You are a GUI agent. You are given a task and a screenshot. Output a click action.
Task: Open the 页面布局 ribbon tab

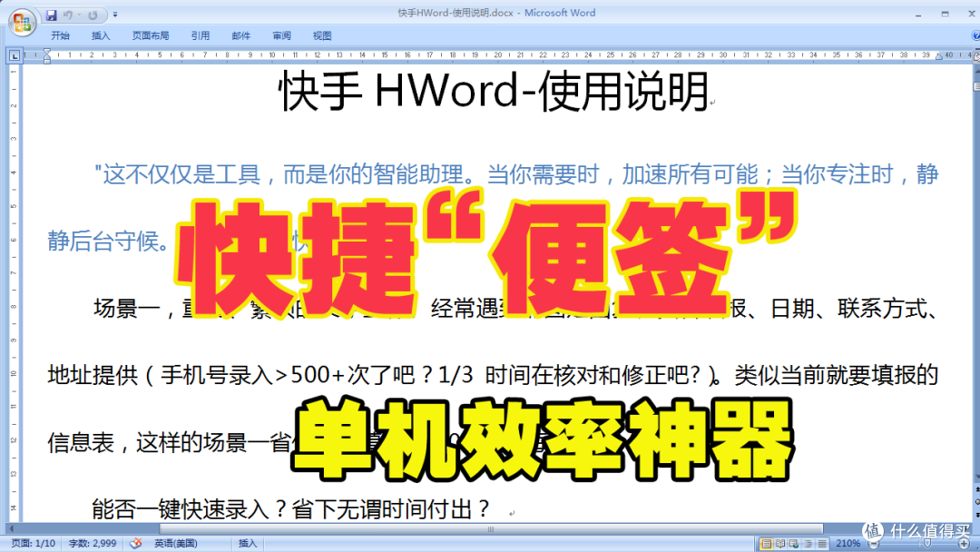[x=150, y=35]
